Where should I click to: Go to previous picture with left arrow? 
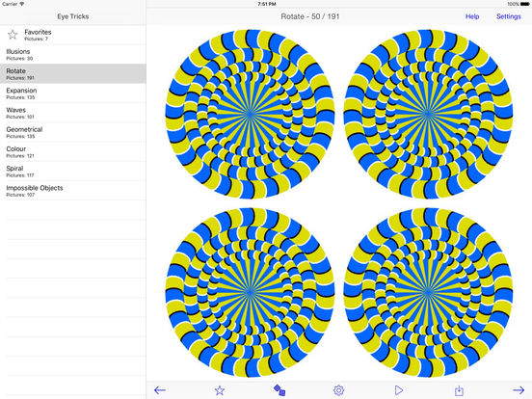click(160, 390)
